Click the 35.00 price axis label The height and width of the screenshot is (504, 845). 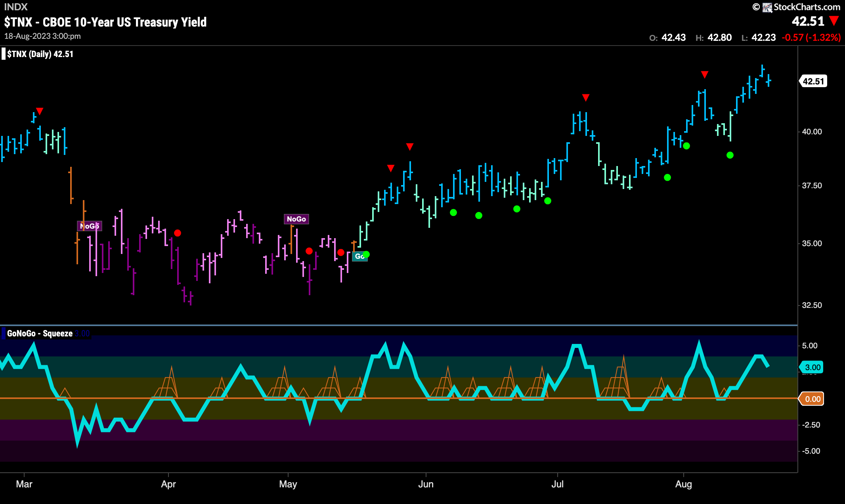[x=812, y=243]
